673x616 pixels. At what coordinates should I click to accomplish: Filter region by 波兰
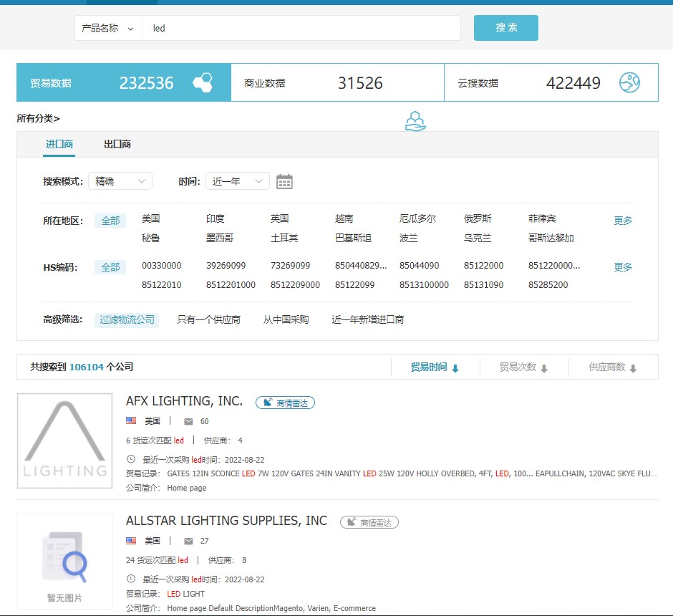pos(408,238)
